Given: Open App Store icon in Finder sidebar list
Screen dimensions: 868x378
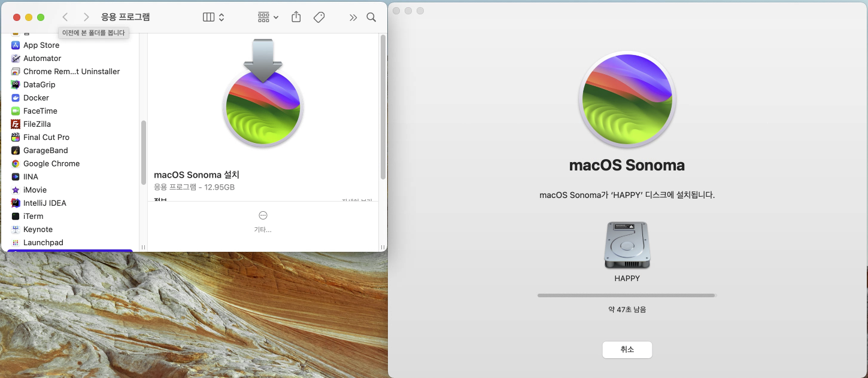Looking at the screenshot, I should pos(16,45).
